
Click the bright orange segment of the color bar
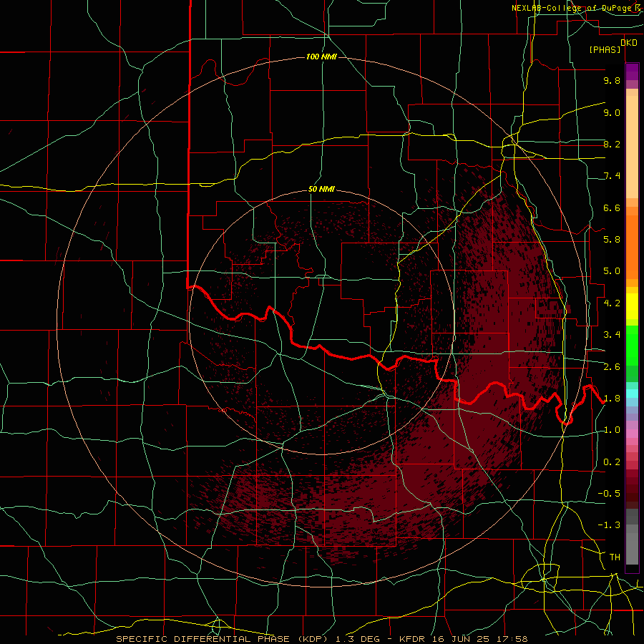tap(632, 248)
